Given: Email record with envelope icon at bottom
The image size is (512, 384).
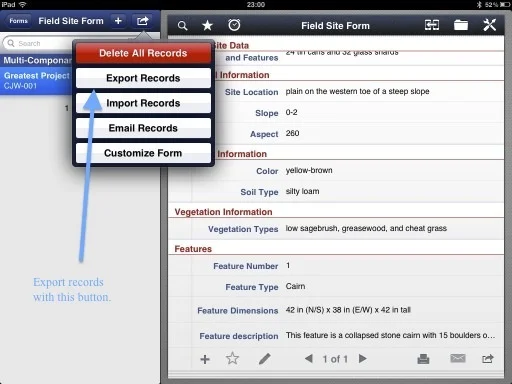Looking at the screenshot, I should pos(458,358).
